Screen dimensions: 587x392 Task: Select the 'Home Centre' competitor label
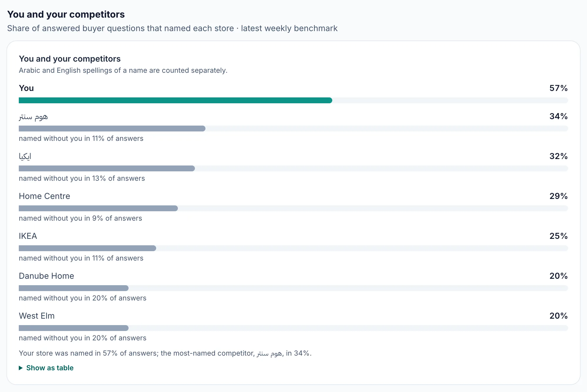tap(45, 196)
